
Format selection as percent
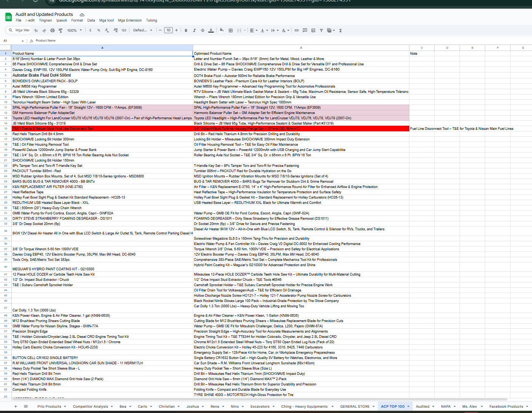tap(99, 30)
